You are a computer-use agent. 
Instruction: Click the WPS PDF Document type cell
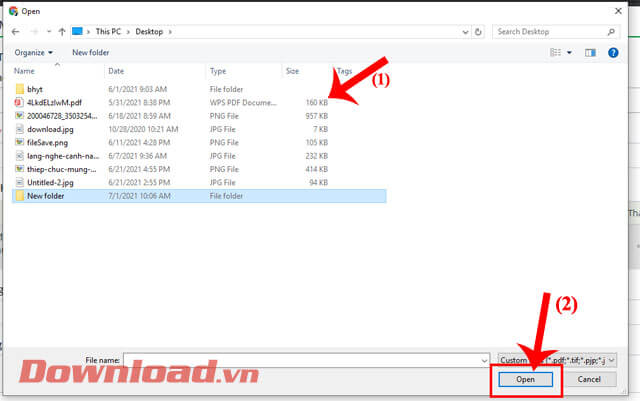click(243, 102)
